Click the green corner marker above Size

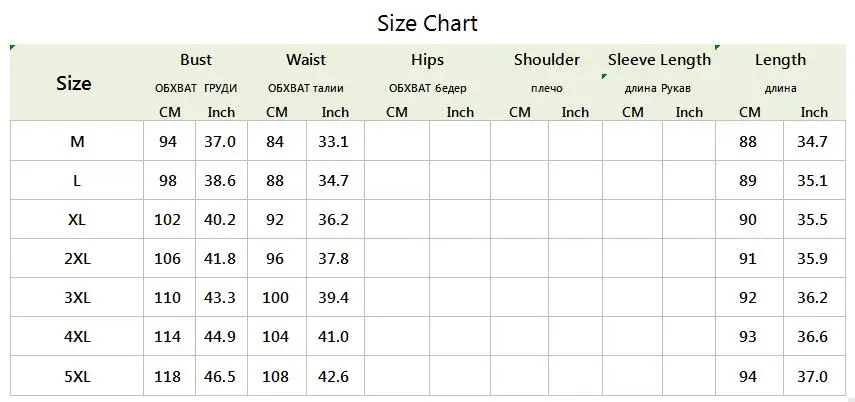coord(13,47)
